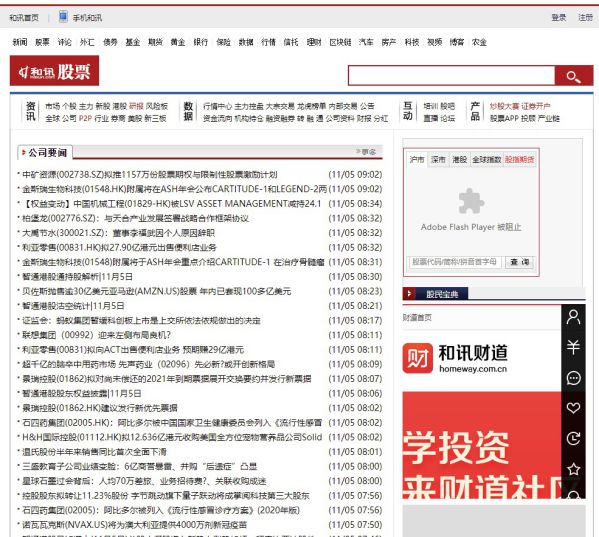Click the red search magnifier button

coord(573,76)
